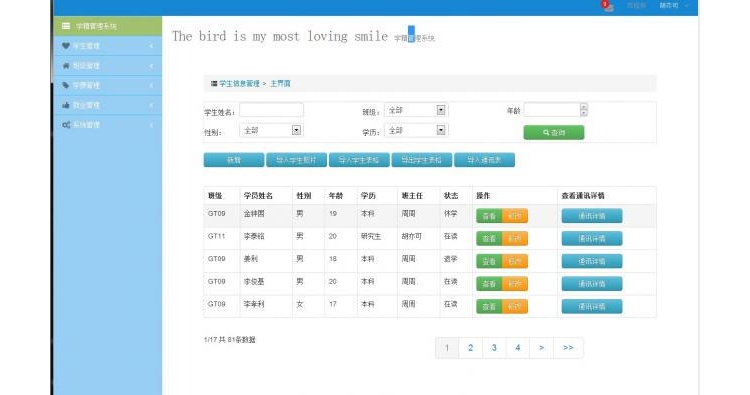Image resolution: width=750 pixels, height=395 pixels.
Task: Expand the chevron beside the gears menu item
Action: [151, 125]
